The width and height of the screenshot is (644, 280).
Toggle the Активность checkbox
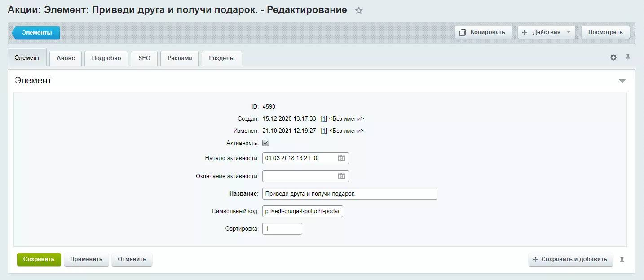point(265,143)
